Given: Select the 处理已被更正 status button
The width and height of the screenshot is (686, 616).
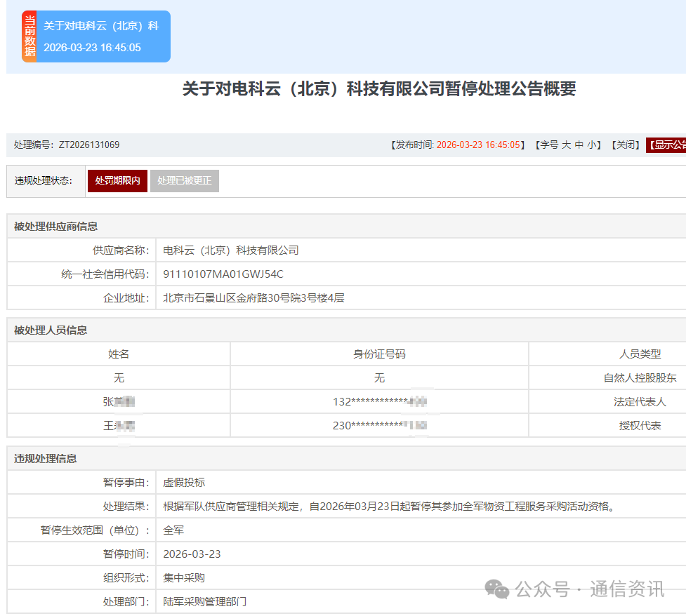Looking at the screenshot, I should (184, 180).
